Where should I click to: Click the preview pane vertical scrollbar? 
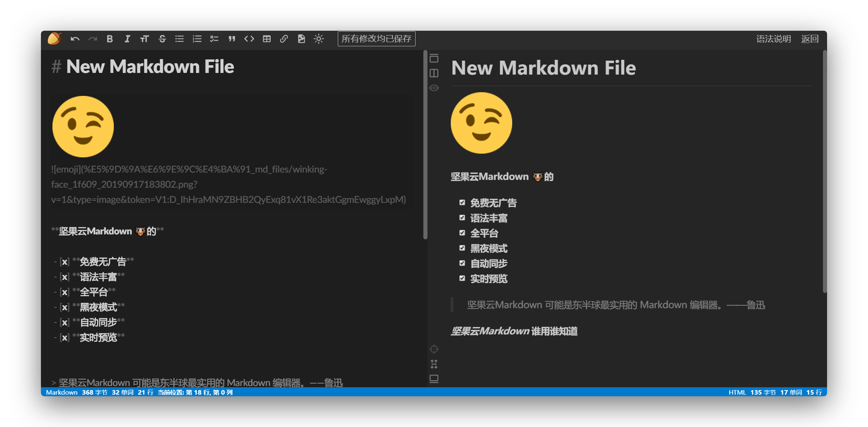coord(825,171)
